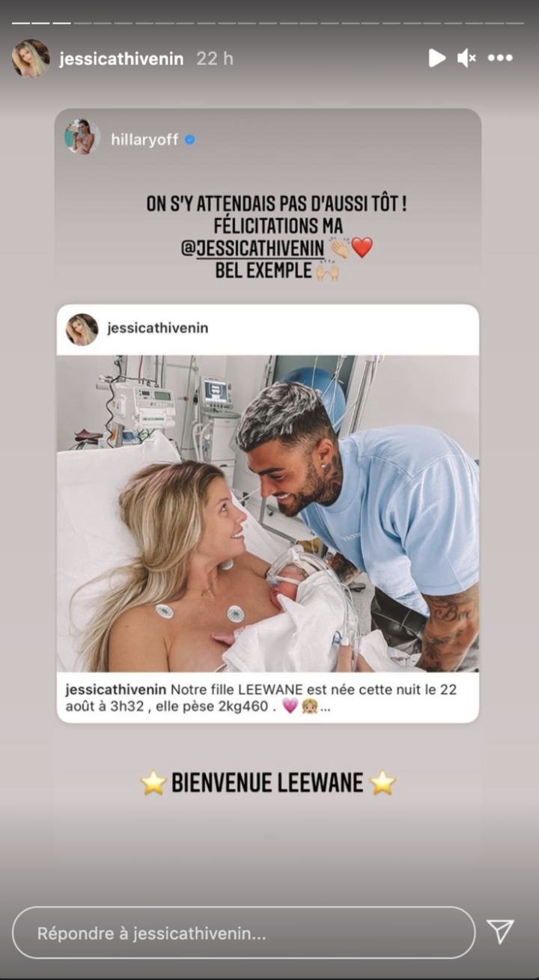This screenshot has height=980, width=539.
Task: Expand truncated caption via trailing ellipsis
Action: [326, 707]
